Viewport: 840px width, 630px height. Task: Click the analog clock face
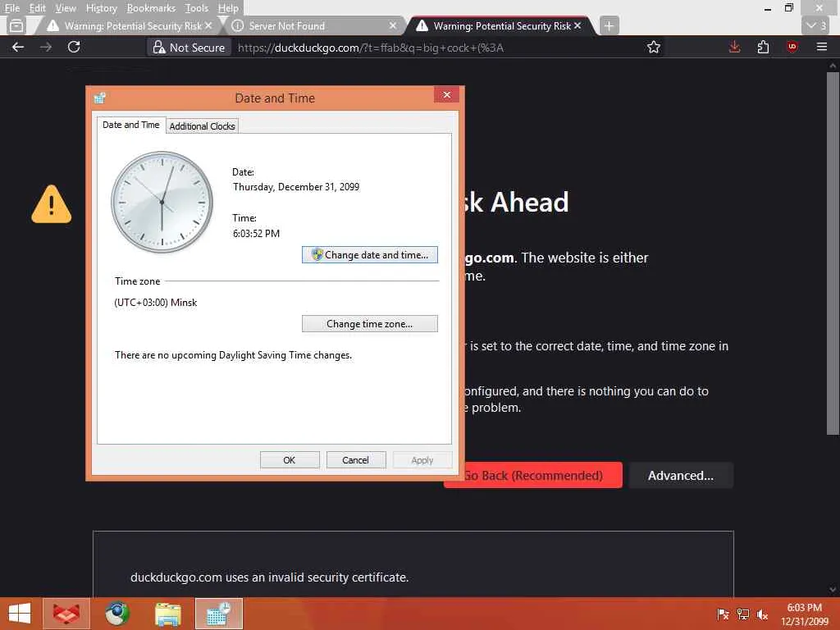162,203
